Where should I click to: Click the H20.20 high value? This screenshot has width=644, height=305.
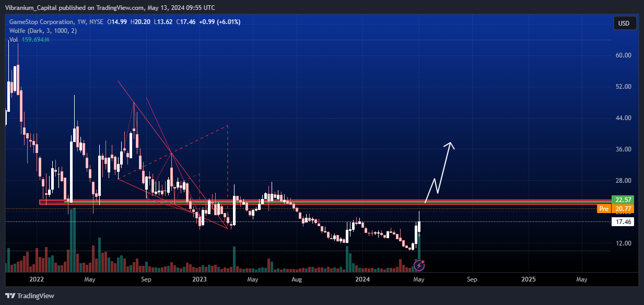point(140,22)
